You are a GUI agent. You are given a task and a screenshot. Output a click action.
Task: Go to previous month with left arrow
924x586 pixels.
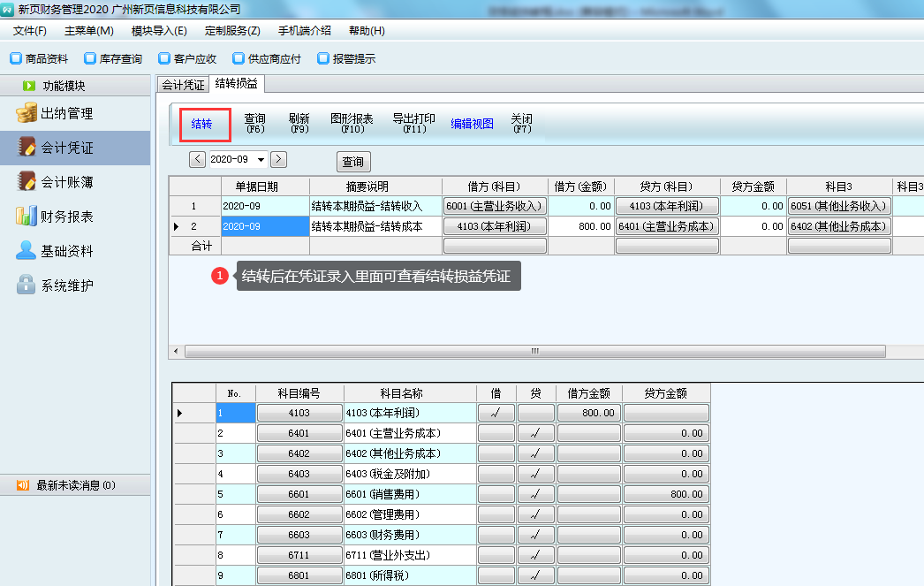(198, 159)
